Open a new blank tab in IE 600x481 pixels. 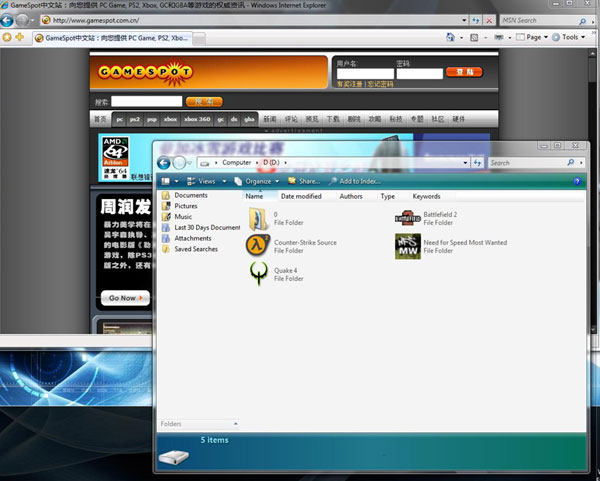[x=199, y=39]
